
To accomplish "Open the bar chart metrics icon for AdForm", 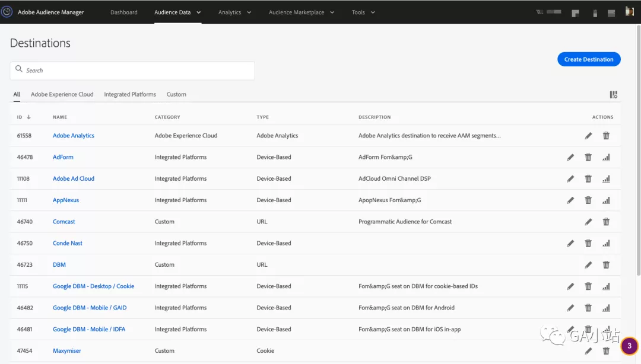I will pyautogui.click(x=606, y=157).
